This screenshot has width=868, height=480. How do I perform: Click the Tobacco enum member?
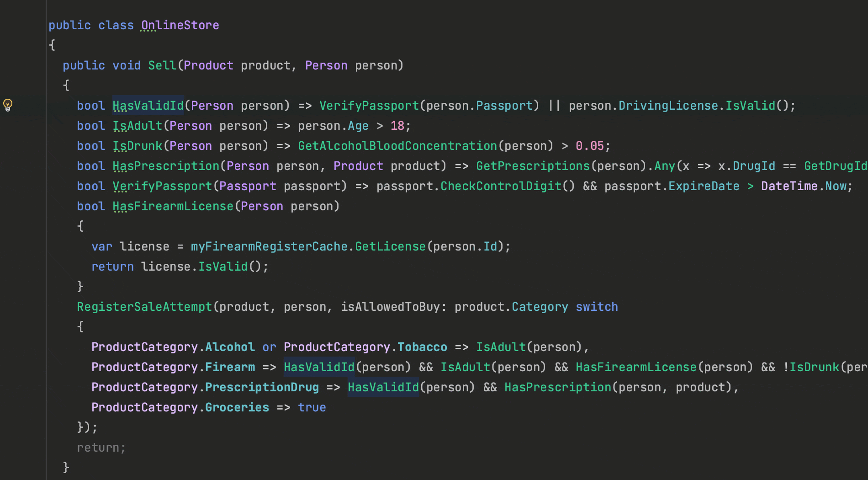(x=422, y=347)
